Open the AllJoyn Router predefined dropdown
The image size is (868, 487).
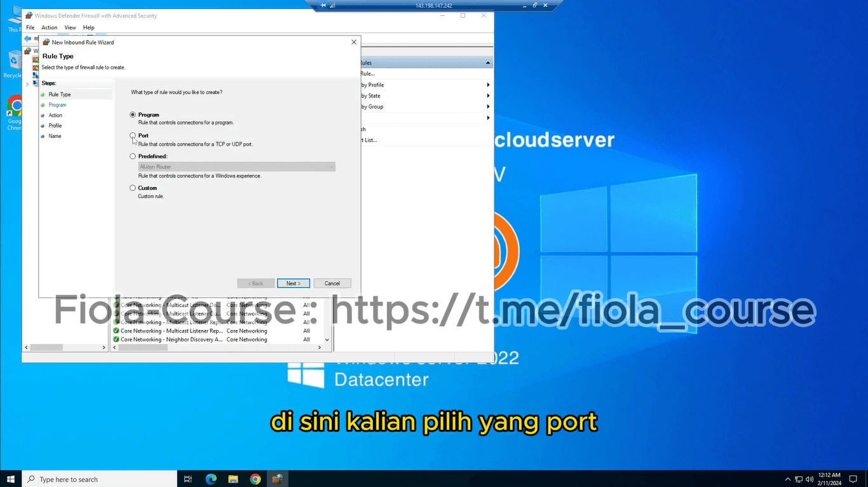click(x=236, y=167)
